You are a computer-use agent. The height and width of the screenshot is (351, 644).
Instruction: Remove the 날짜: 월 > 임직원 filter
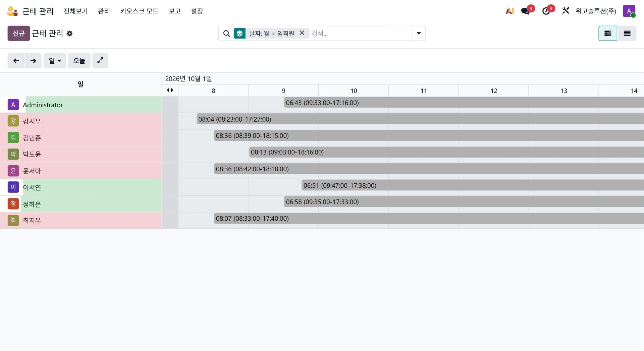(x=302, y=33)
